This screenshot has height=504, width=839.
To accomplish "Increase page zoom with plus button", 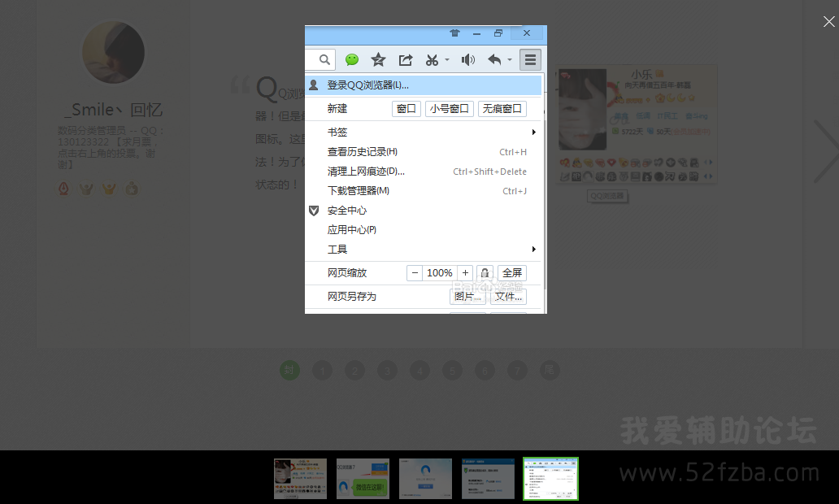I will coord(465,273).
